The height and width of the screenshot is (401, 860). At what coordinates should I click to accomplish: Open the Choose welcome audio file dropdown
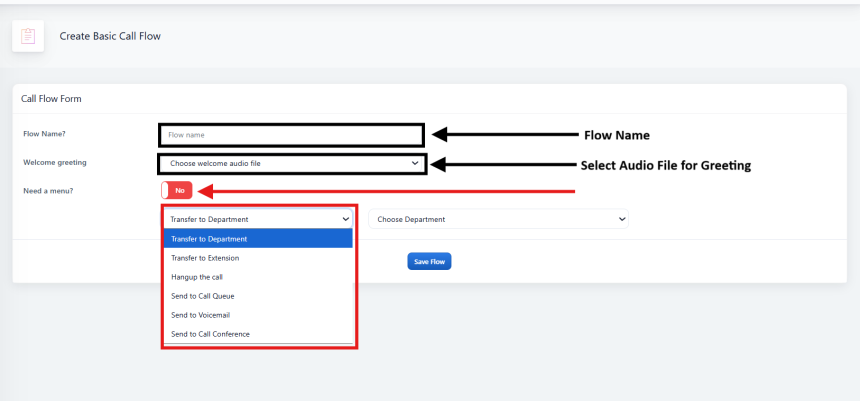pyautogui.click(x=292, y=163)
